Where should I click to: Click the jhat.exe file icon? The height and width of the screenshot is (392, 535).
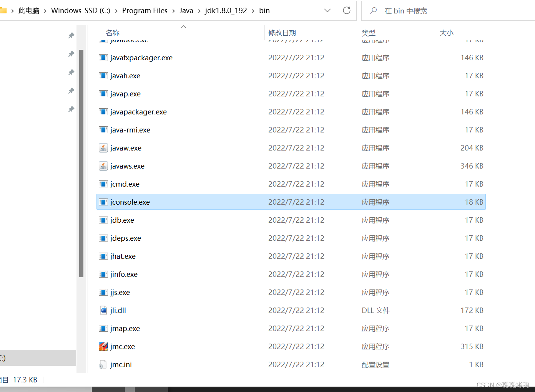103,256
